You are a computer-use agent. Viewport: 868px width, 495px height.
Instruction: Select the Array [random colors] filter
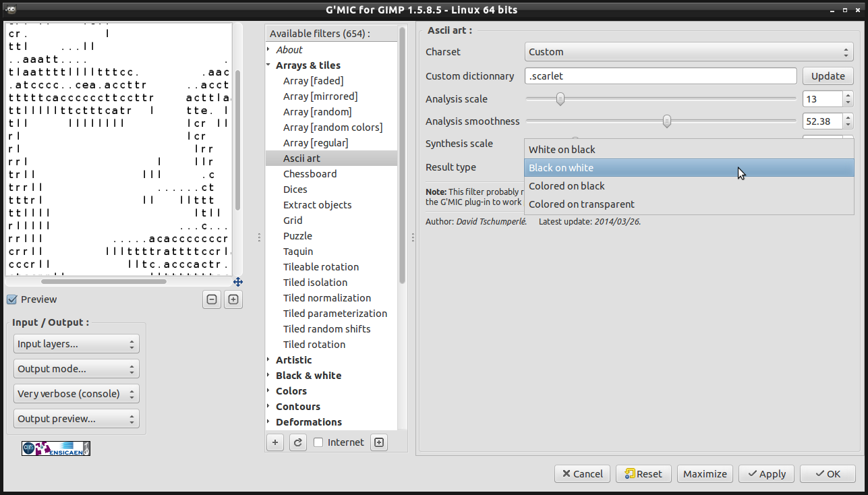tap(332, 127)
